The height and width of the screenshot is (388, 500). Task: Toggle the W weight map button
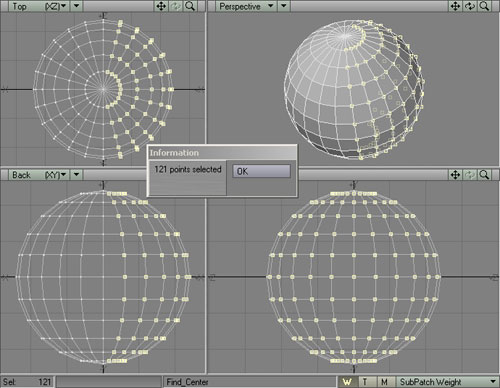[348, 382]
